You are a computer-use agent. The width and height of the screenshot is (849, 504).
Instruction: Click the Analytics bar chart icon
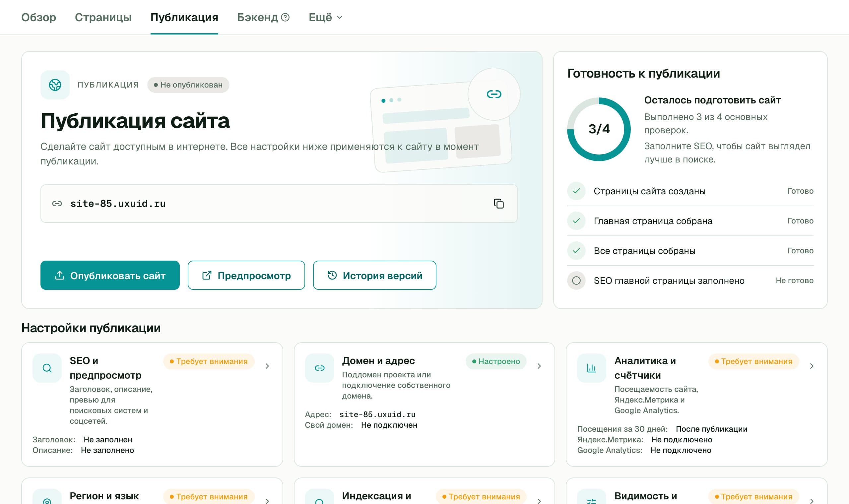592,368
